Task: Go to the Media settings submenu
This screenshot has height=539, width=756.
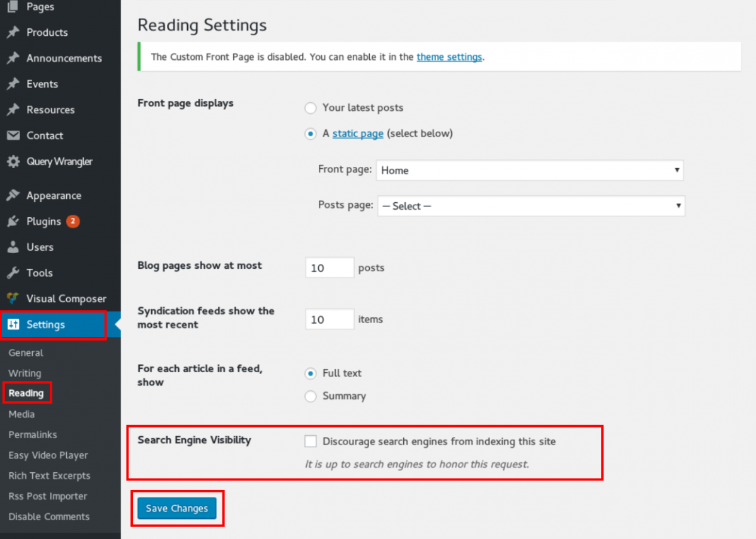Action: 21,414
